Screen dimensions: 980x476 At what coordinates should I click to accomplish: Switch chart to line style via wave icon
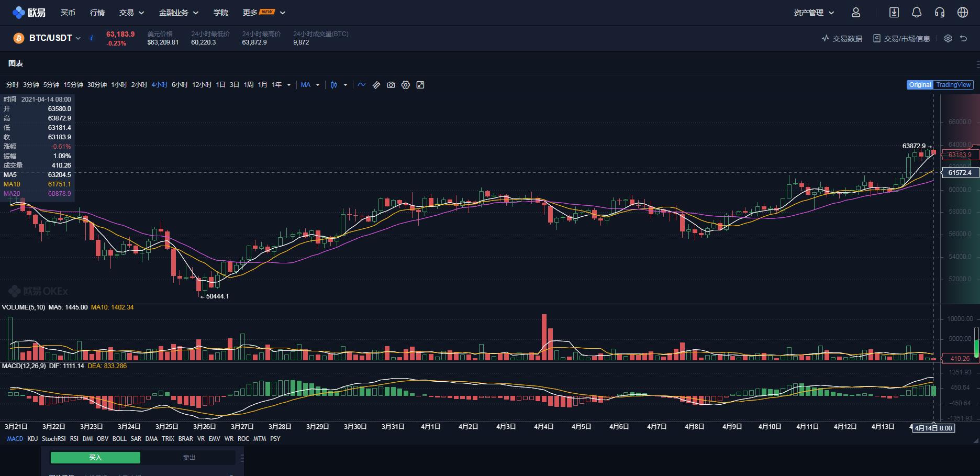coord(361,84)
